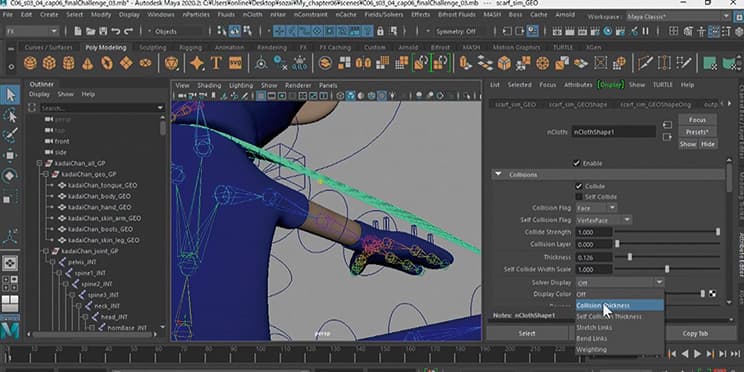Image resolution: width=744 pixels, height=372 pixels.
Task: Click the polygon cylinder shelf icon
Action: point(68,63)
